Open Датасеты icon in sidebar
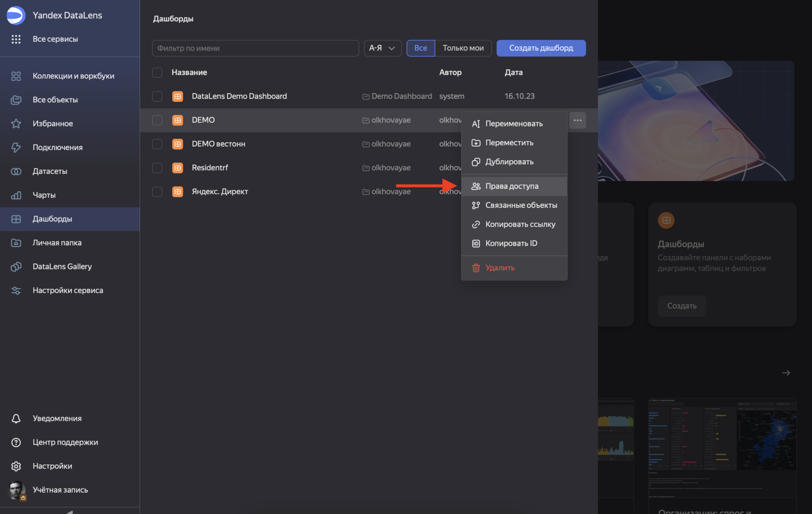 16,171
